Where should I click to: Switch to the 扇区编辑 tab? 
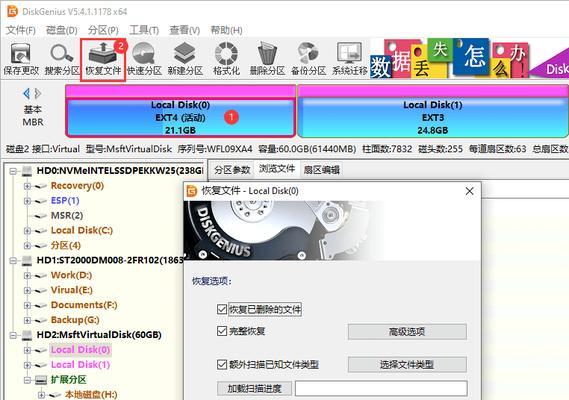click(322, 170)
